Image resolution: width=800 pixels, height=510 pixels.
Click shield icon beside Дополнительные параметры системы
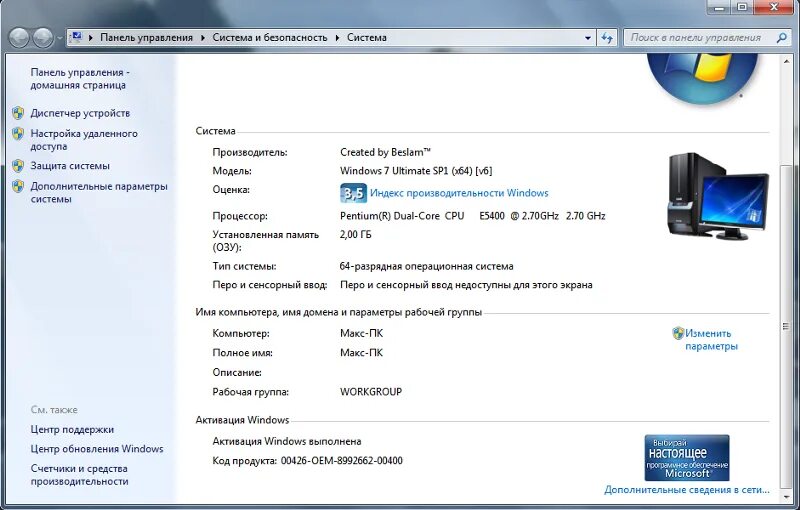point(18,186)
